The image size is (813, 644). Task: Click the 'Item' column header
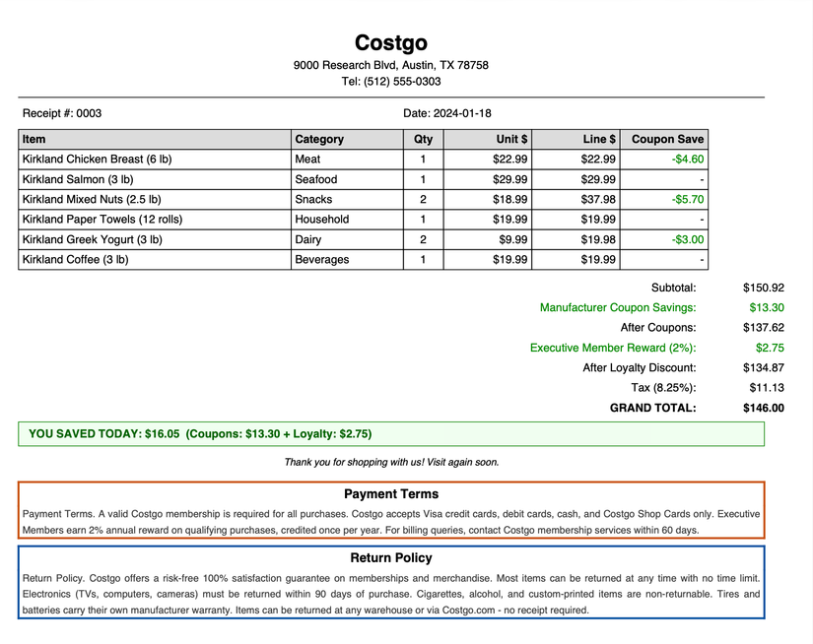click(x=155, y=140)
